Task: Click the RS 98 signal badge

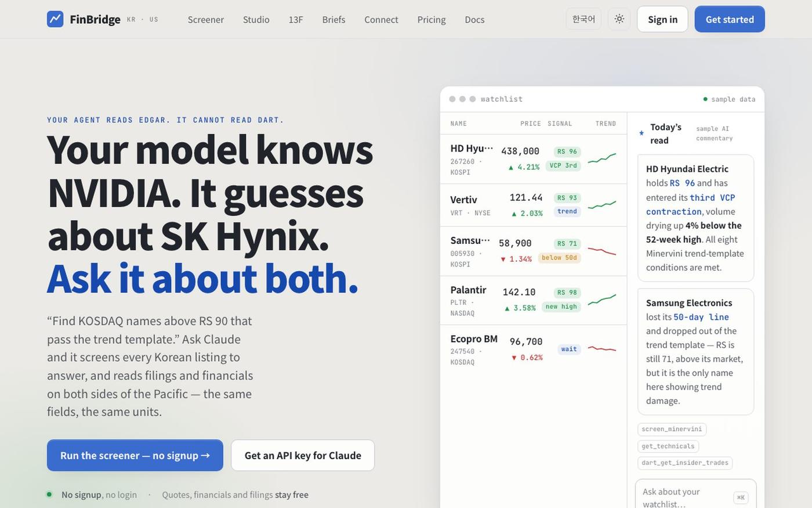Action: pyautogui.click(x=567, y=293)
